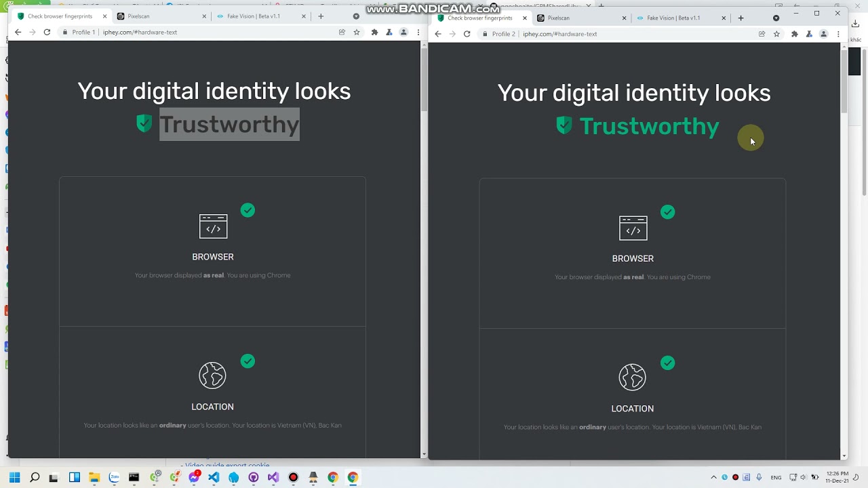Open new tab in Profile 1 window
Viewport: 868px width, 488px height.
321,16
